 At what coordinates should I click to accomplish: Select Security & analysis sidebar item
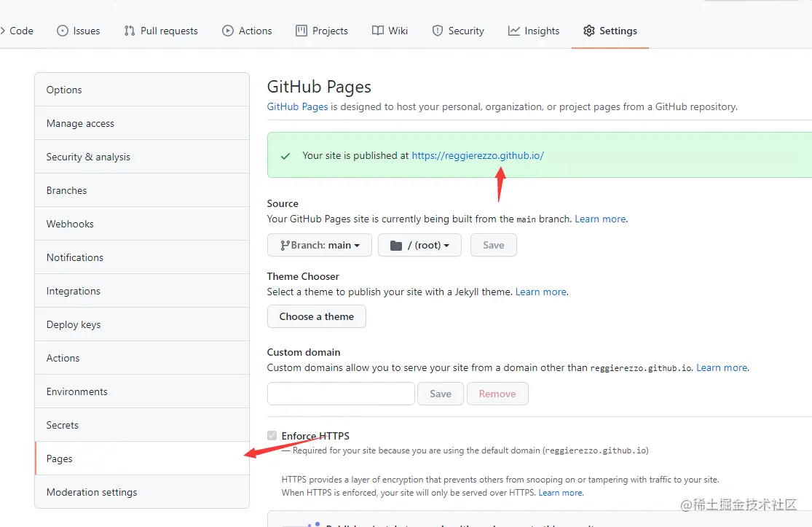tap(142, 157)
